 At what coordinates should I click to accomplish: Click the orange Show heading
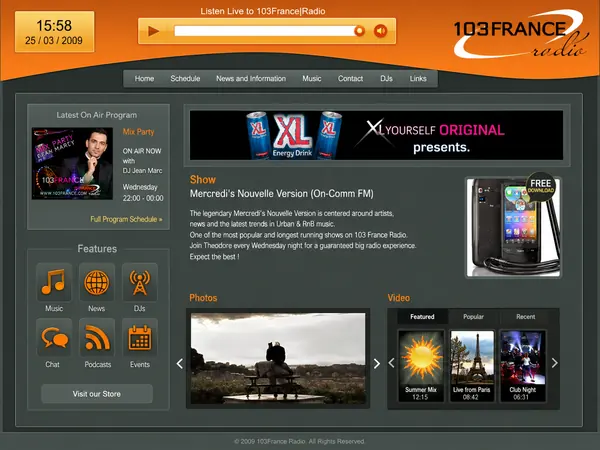(203, 179)
